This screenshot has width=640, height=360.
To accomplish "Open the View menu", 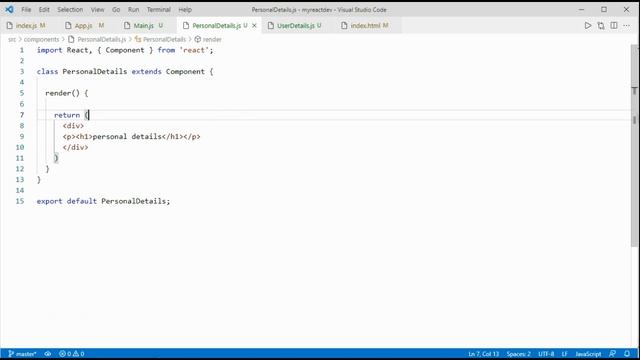I will [x=98, y=9].
